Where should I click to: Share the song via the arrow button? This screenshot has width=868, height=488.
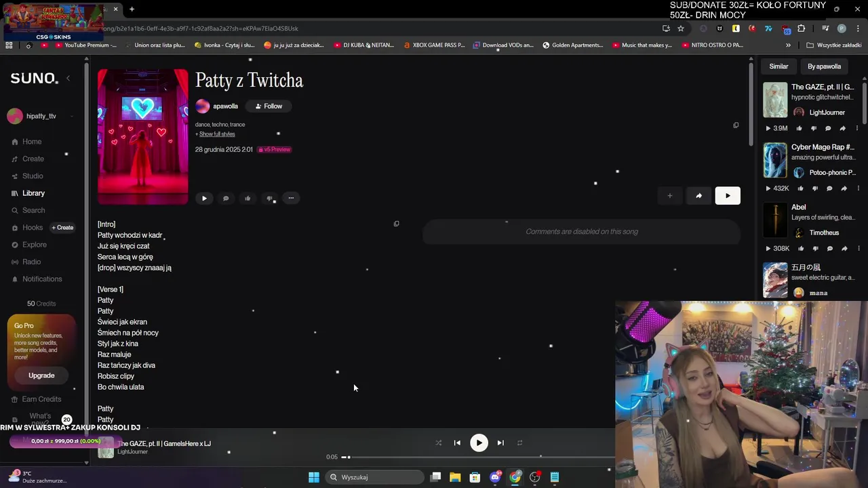(x=698, y=196)
